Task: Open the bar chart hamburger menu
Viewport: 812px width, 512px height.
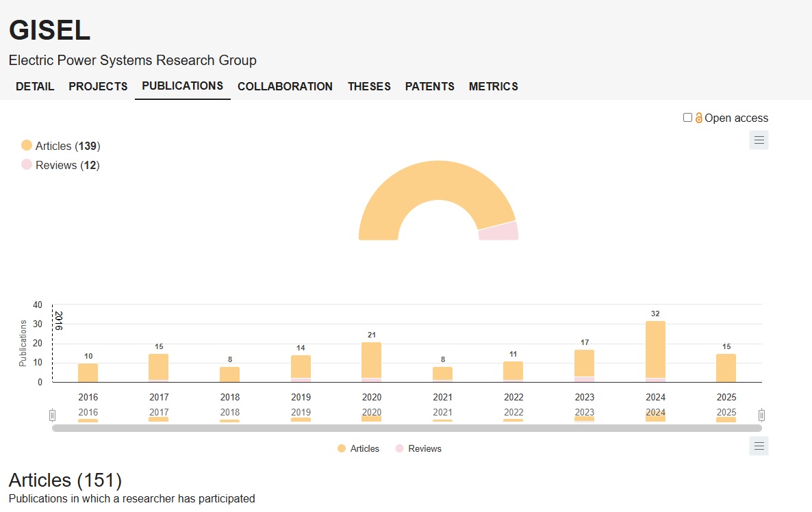Action: (x=759, y=446)
